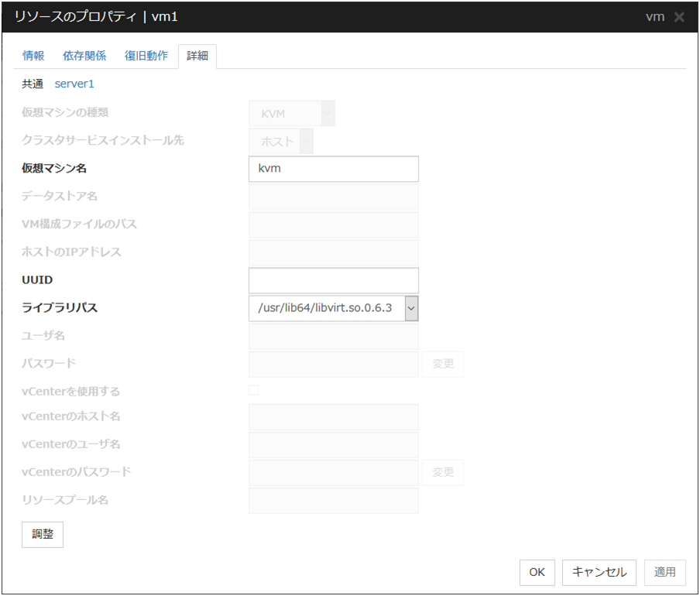Click the キャンセル button
Screen dimensions: 700x596
click(599, 572)
